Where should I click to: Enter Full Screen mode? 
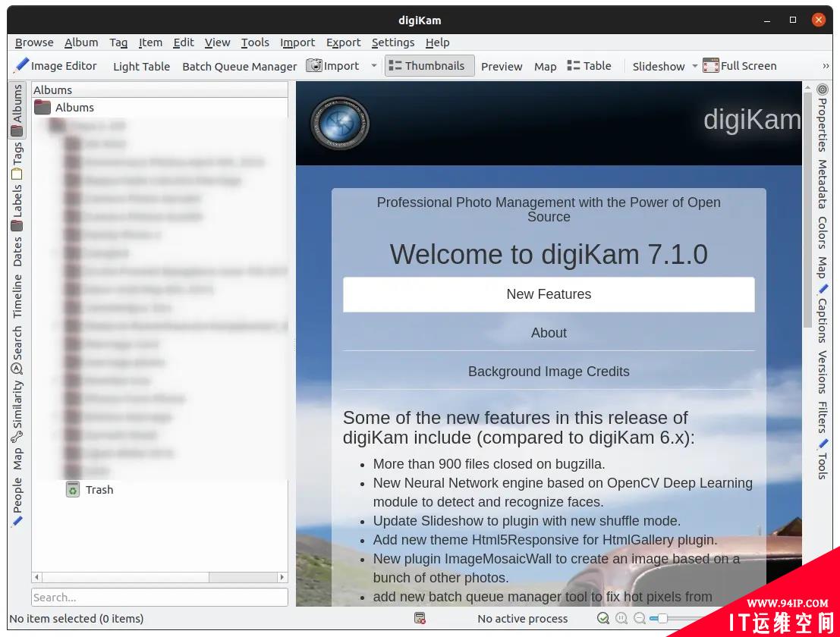click(x=740, y=66)
